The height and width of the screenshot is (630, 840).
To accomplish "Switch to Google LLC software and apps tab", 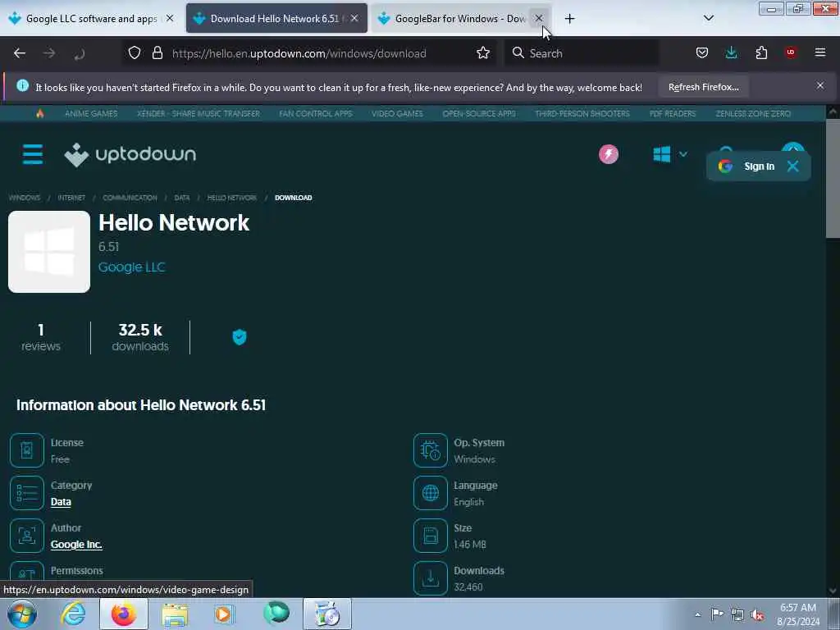I will [x=91, y=18].
